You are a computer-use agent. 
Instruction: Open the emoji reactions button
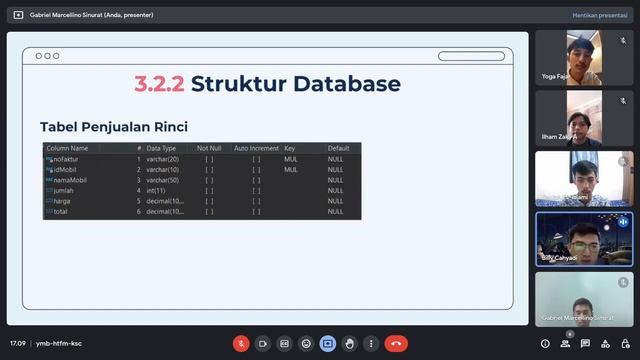(x=306, y=344)
